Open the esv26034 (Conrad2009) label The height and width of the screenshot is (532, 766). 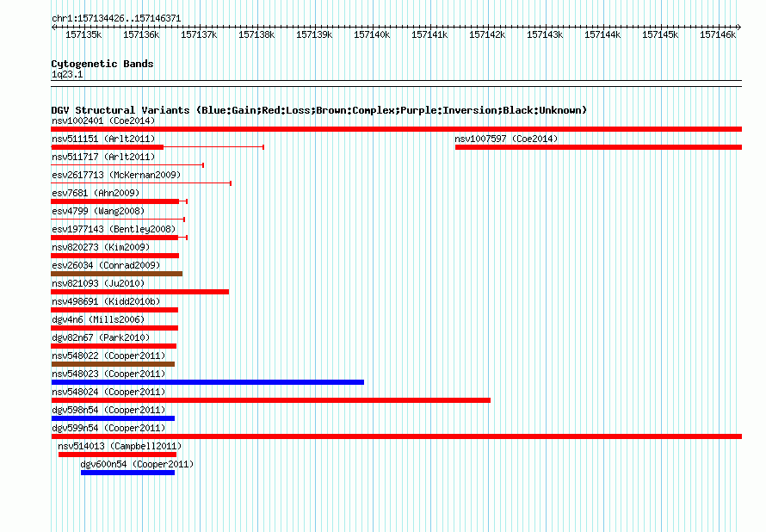[106, 265]
